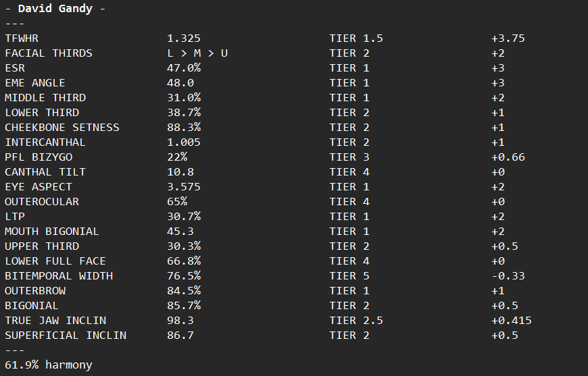The image size is (588, 376).
Task: Click TIER 3 in the PFL BIZYGO row
Action: click(x=349, y=157)
